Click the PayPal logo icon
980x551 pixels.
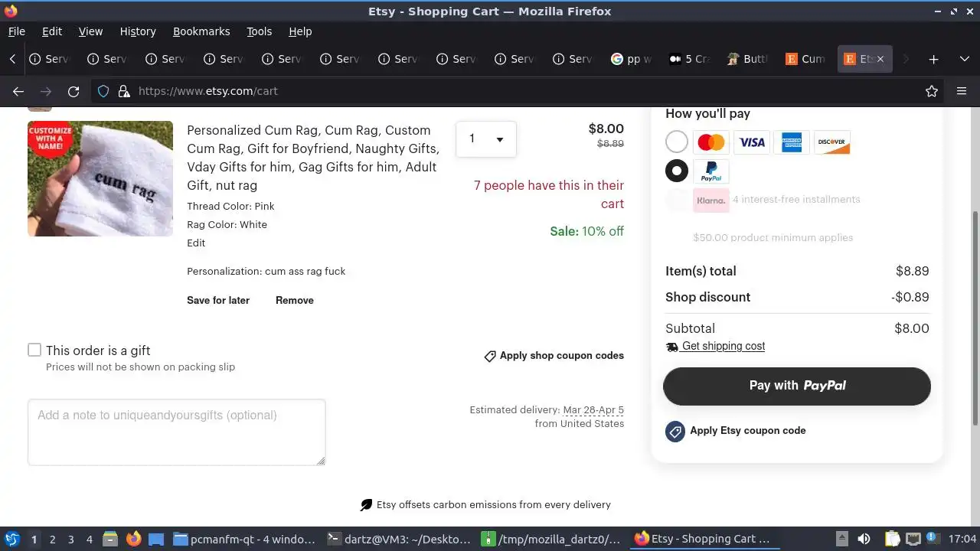[x=711, y=171]
